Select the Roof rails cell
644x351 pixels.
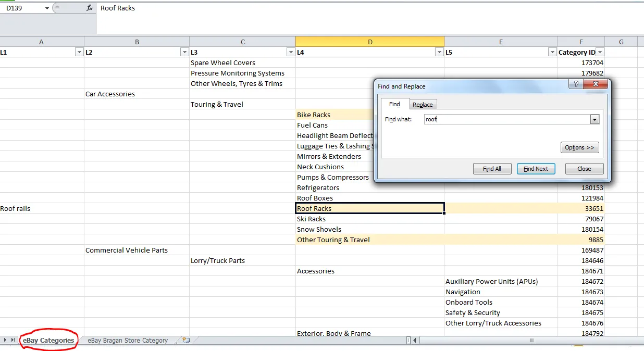click(x=42, y=208)
